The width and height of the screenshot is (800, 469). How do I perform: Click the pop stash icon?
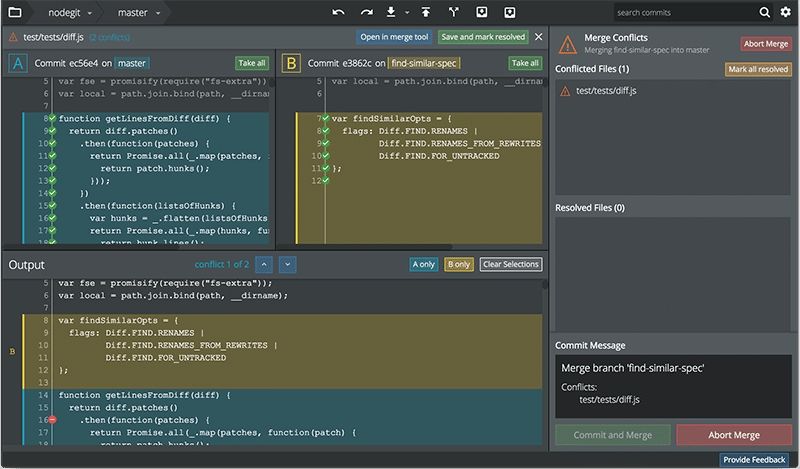510,12
